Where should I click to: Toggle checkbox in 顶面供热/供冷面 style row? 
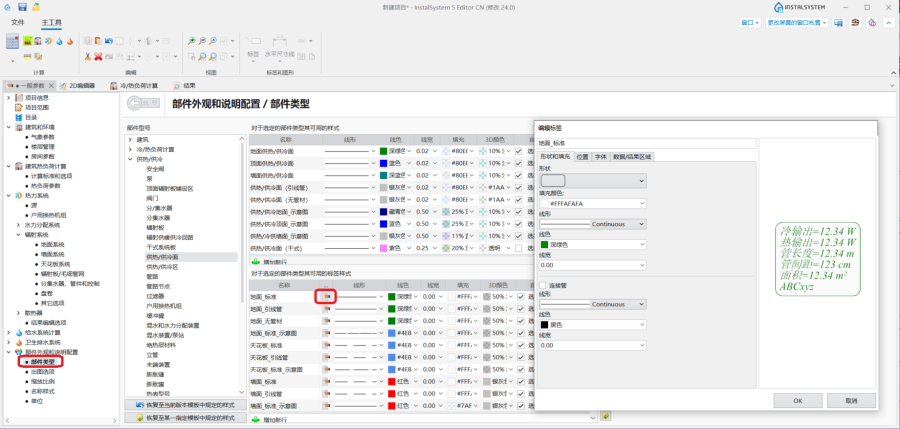pos(519,163)
